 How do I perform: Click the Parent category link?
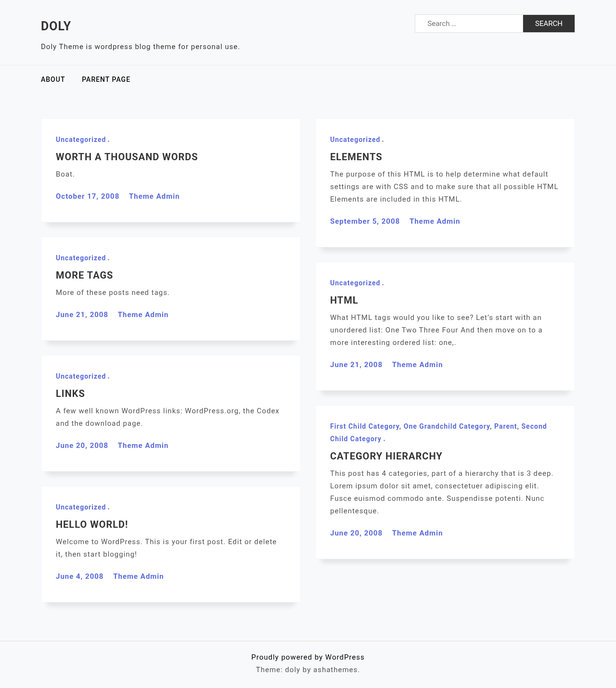505,426
